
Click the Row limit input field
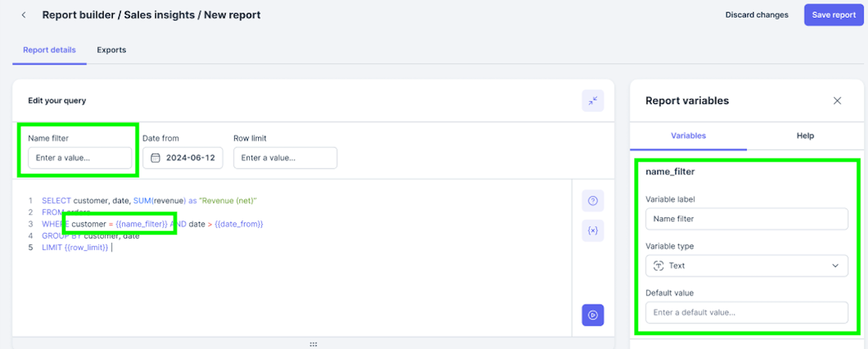coord(285,158)
